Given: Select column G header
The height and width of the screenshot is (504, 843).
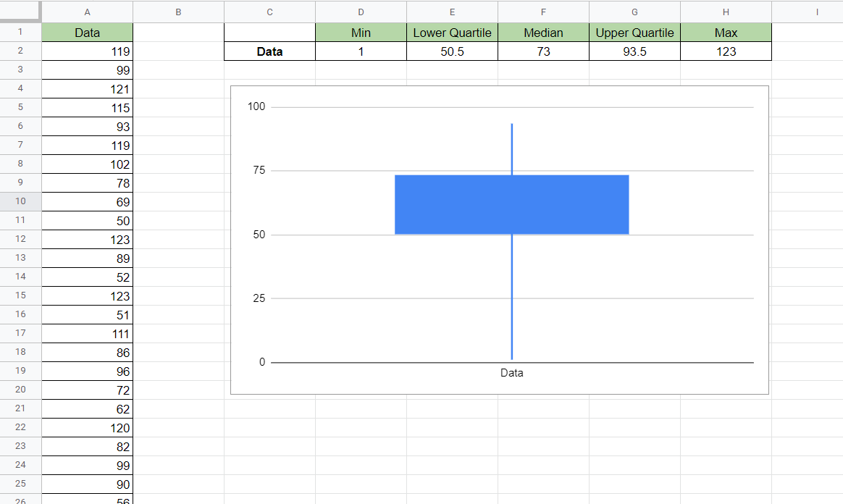Looking at the screenshot, I should 634,12.
